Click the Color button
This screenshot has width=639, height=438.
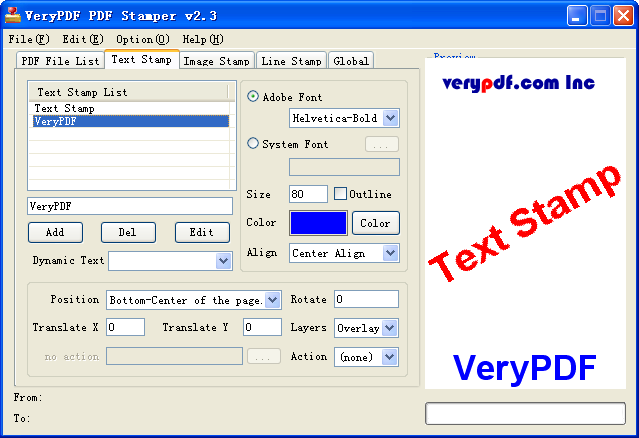[x=375, y=223]
